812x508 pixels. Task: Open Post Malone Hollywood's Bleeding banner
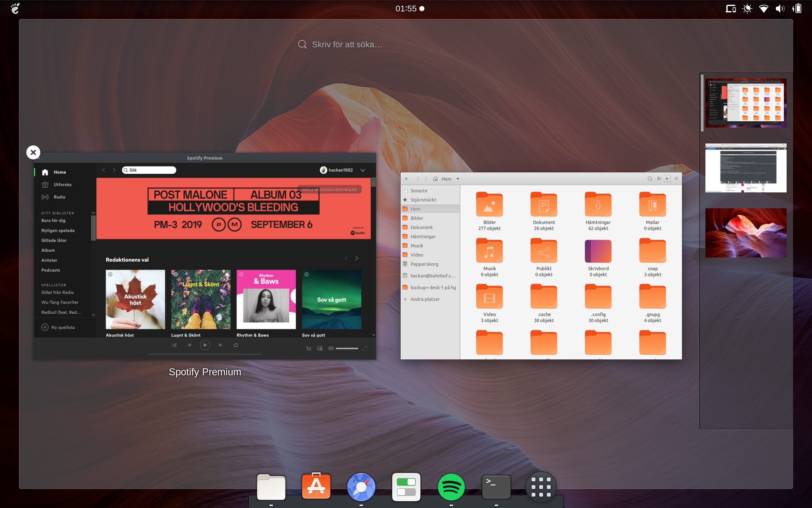(x=233, y=209)
